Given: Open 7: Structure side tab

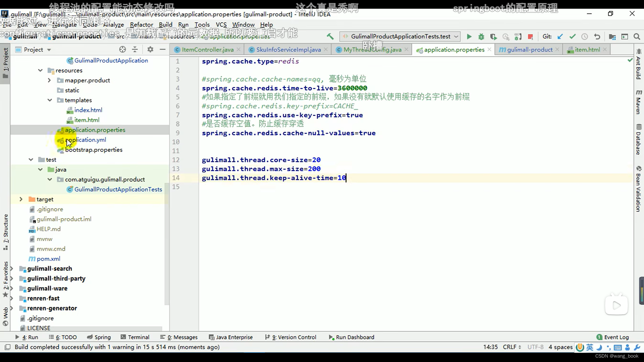Looking at the screenshot, I should pyautogui.click(x=5, y=233).
